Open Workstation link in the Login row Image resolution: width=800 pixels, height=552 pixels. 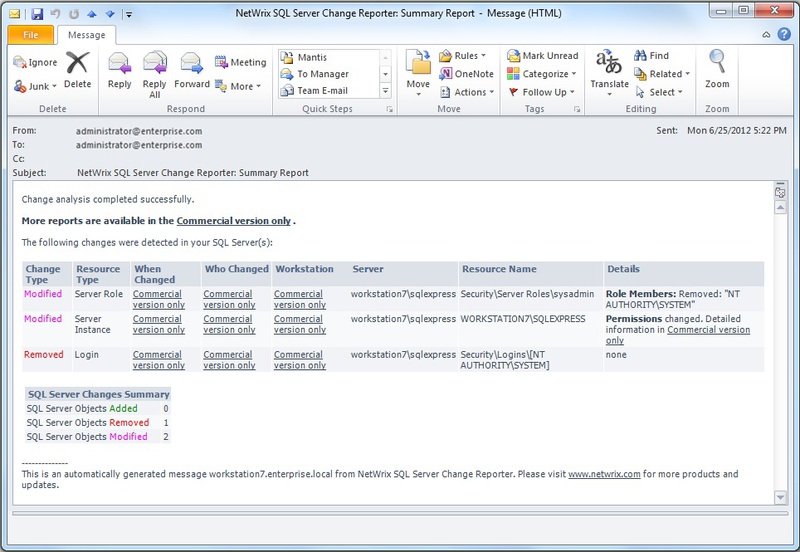click(x=299, y=360)
